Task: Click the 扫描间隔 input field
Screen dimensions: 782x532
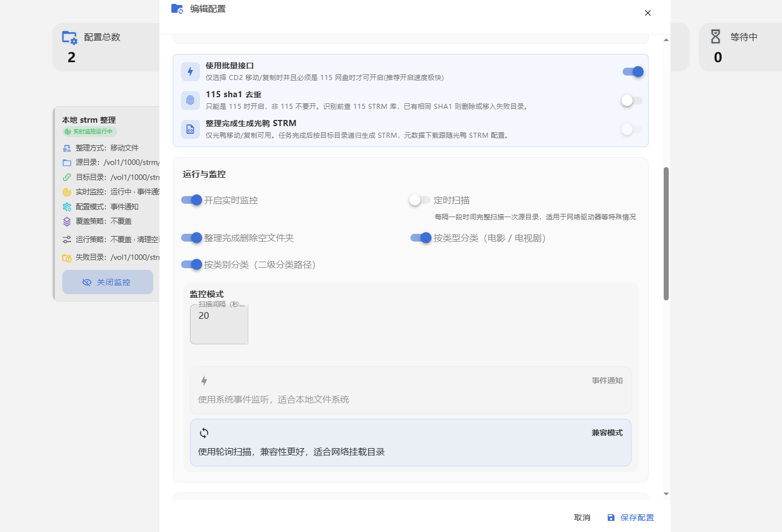Action: (x=219, y=324)
